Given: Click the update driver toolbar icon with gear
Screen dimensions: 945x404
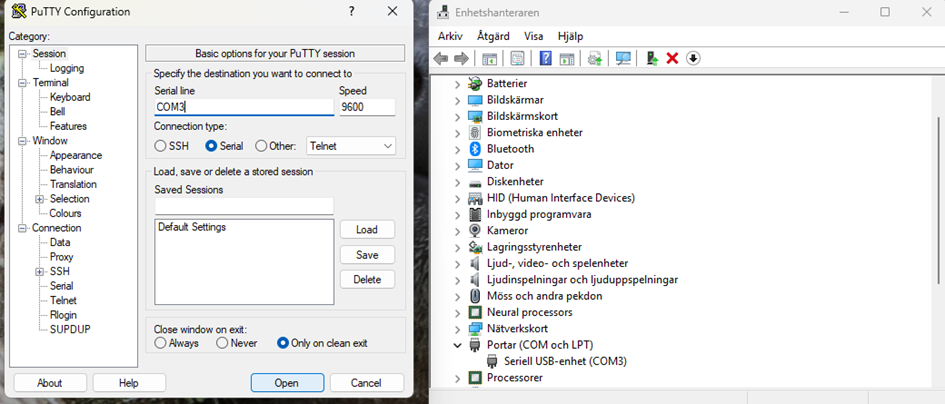Looking at the screenshot, I should 595,58.
